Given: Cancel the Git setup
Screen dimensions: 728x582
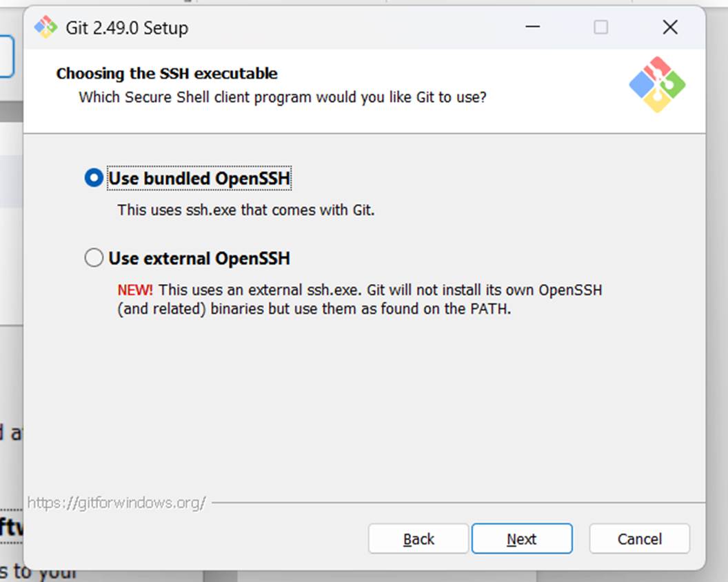Looking at the screenshot, I should tap(639, 539).
